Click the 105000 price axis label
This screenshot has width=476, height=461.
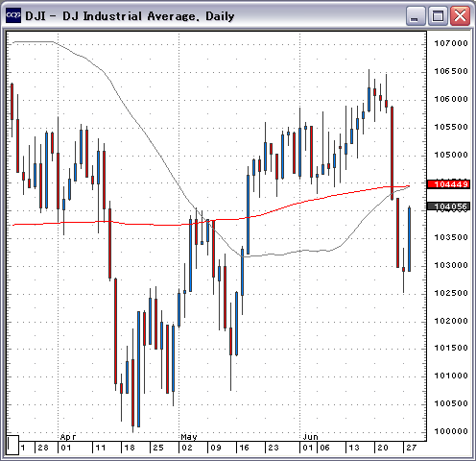[x=451, y=155]
